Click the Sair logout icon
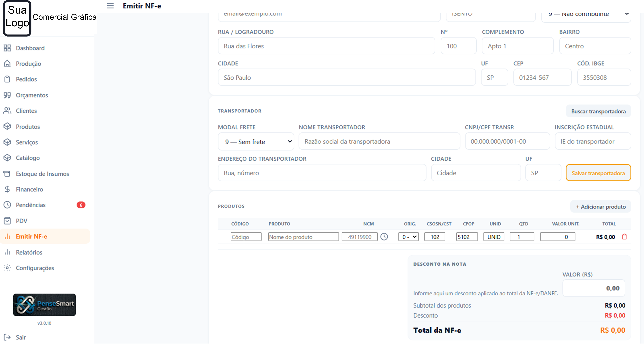 (7, 337)
